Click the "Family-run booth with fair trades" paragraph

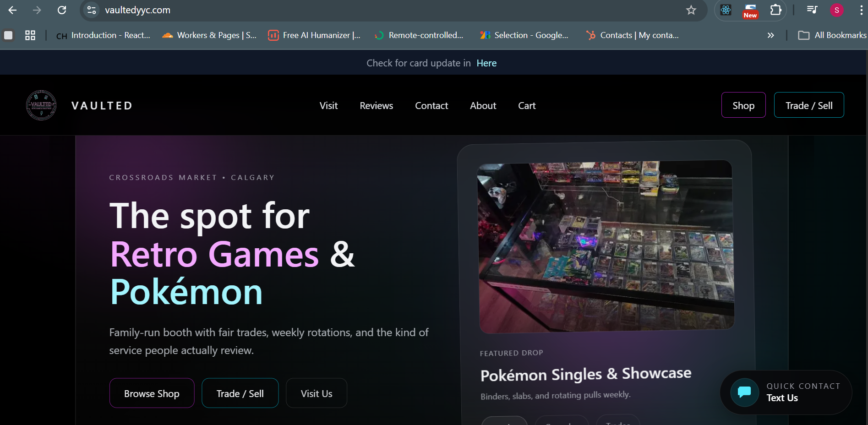point(269,341)
